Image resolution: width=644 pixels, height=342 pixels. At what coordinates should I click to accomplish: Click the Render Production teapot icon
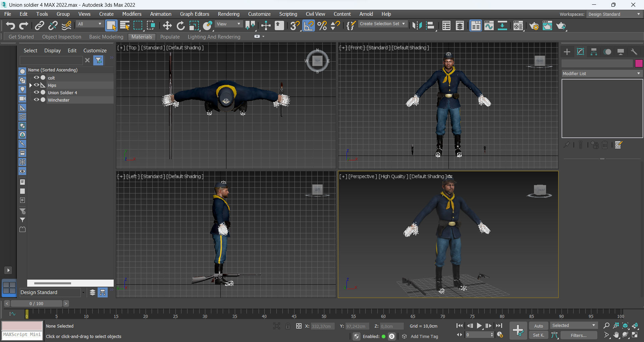[x=561, y=25]
